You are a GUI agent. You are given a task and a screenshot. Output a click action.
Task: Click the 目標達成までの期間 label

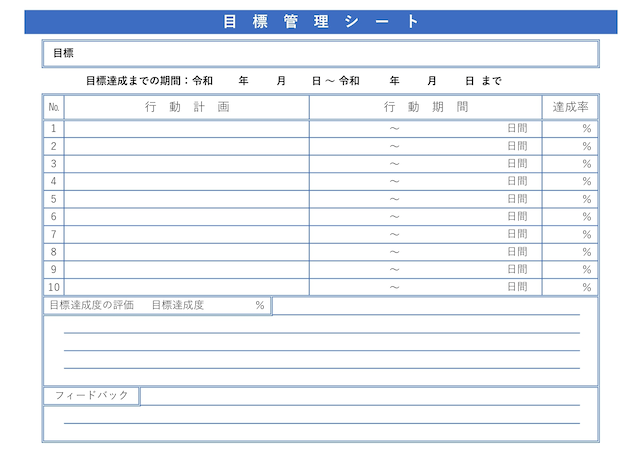[133, 81]
